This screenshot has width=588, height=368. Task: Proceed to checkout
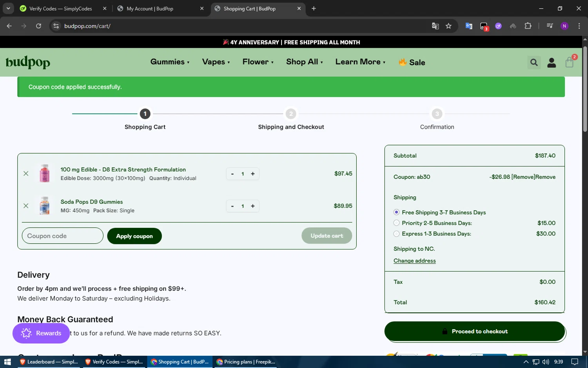[x=475, y=332]
